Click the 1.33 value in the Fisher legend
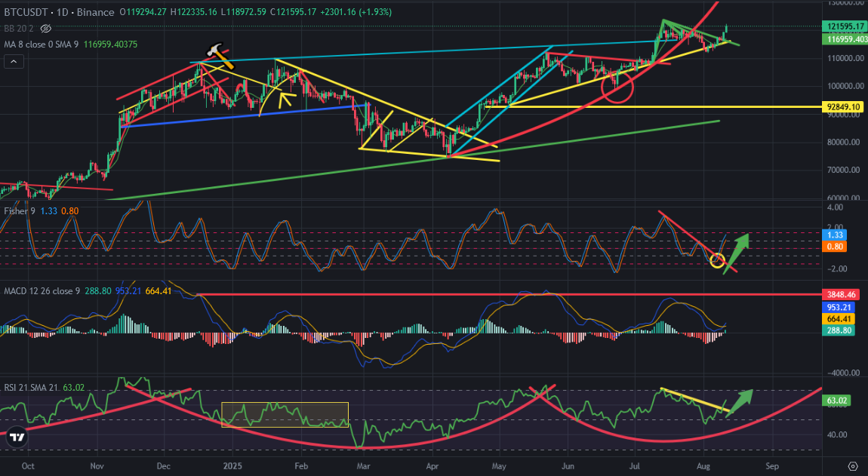Screen dimensions: 868x476 (x=49, y=211)
